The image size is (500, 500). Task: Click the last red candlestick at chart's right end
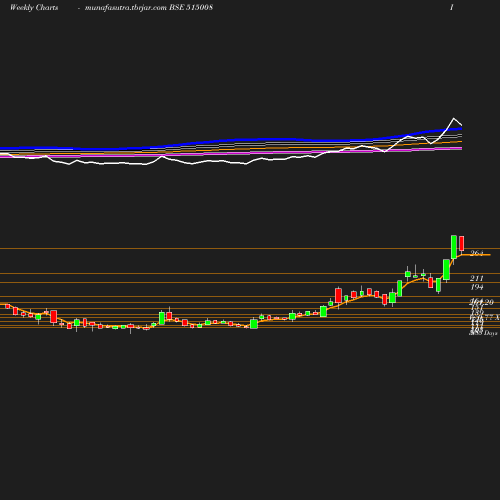pyautogui.click(x=462, y=243)
